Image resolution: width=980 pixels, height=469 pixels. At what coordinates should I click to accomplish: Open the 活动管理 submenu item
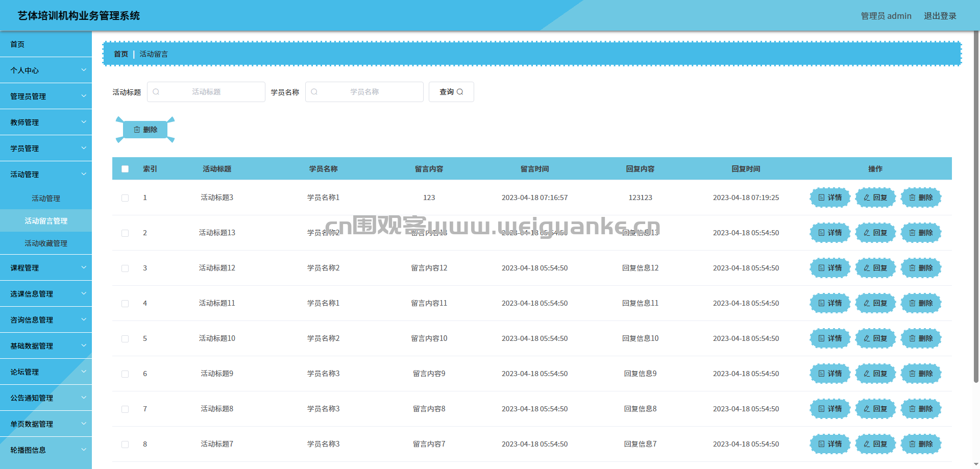coord(46,199)
